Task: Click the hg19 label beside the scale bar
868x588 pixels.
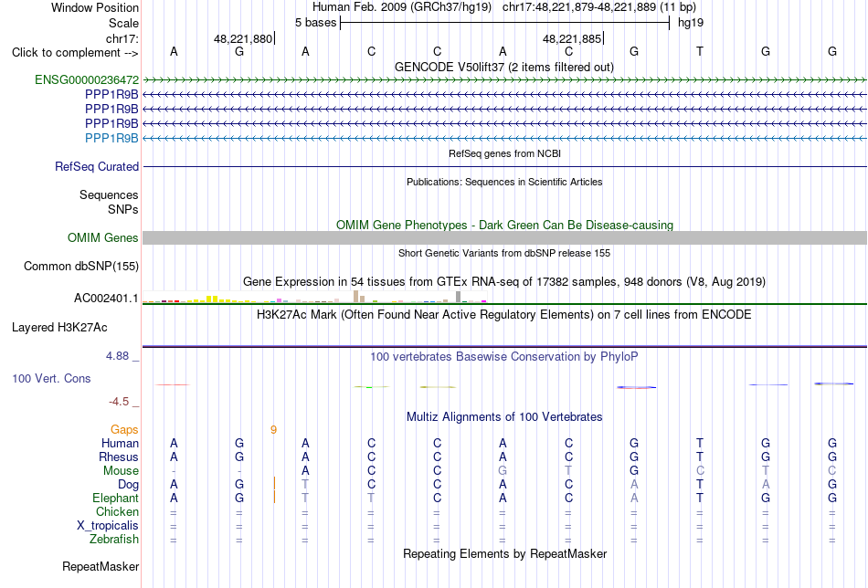Action: tap(691, 23)
